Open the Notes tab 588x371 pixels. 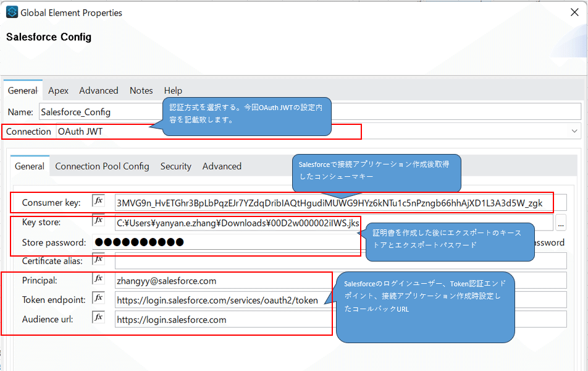pos(141,90)
